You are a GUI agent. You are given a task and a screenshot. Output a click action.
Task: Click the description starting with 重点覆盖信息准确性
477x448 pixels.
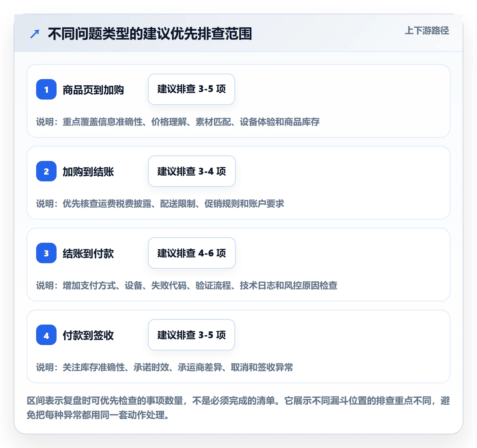(178, 122)
